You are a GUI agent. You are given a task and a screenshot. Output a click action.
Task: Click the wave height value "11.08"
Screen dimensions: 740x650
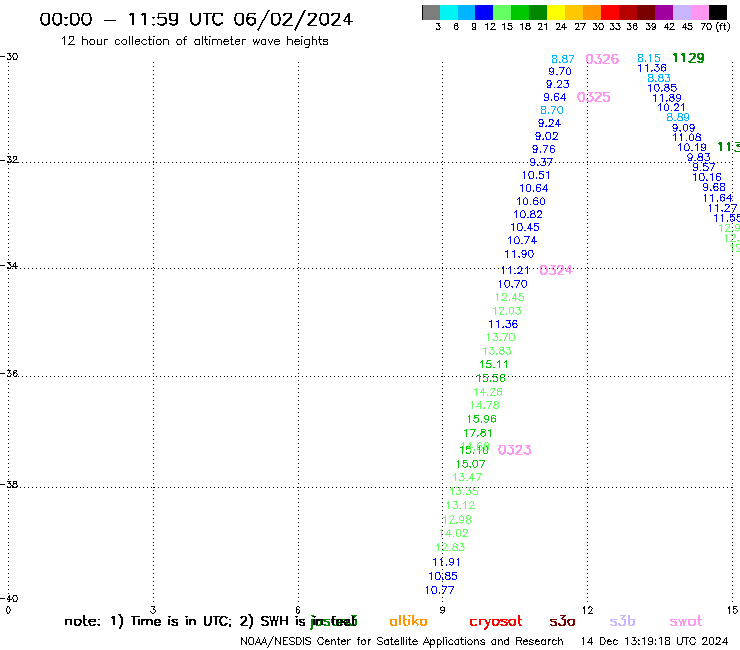coord(687,137)
